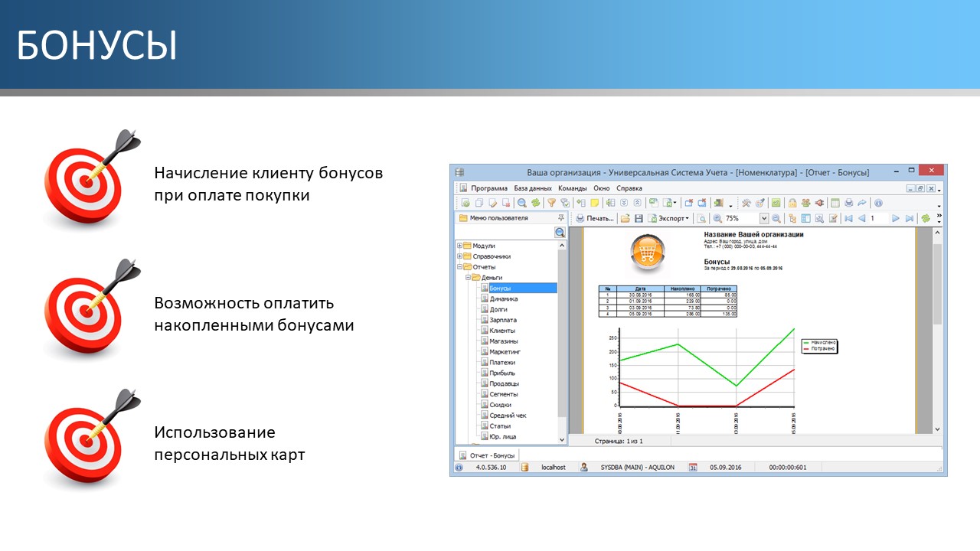This screenshot has height=551, width=980.
Task: Select the Клиенты report in the tree
Action: (x=502, y=331)
